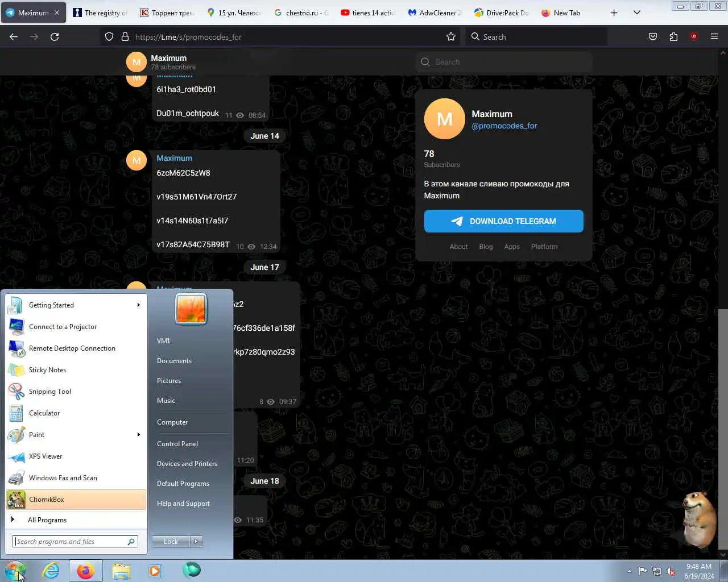Open the Blog link

(486, 247)
